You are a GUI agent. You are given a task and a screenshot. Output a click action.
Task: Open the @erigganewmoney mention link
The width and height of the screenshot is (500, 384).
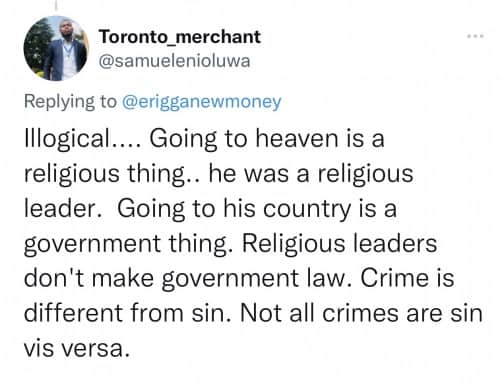pyautogui.click(x=202, y=102)
